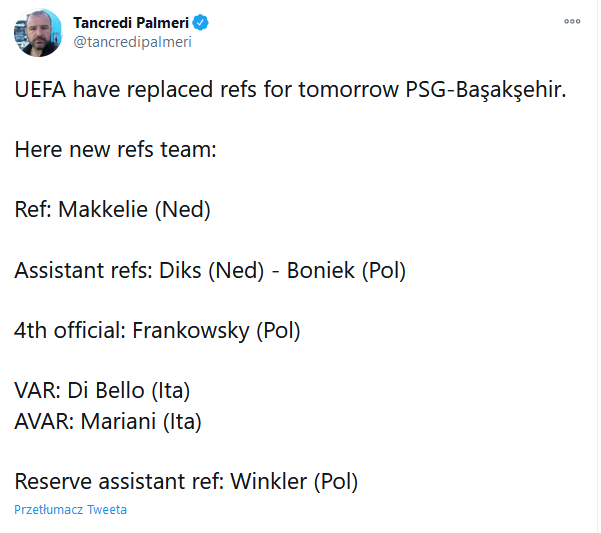Select the 'Diks (Ned)' name

(x=212, y=271)
